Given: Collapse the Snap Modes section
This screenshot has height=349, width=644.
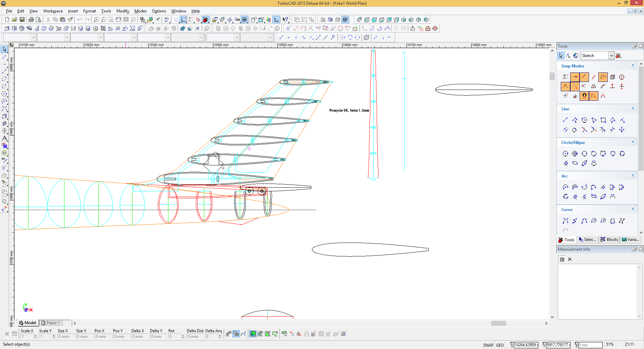Looking at the screenshot, I should (x=633, y=65).
